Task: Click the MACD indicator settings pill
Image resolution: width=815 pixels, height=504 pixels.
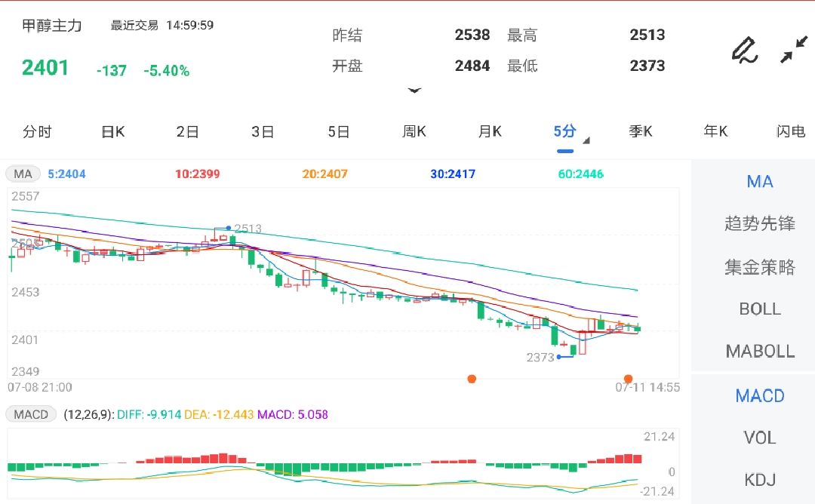Action: coord(31,415)
